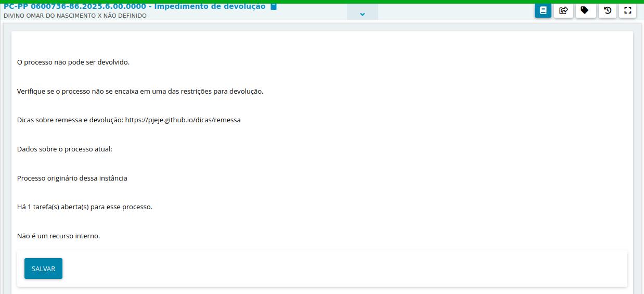The width and height of the screenshot is (644, 294).
Task: Click the parties line DIVINO OMAR DO NASCIMENTO
Action: (x=75, y=16)
